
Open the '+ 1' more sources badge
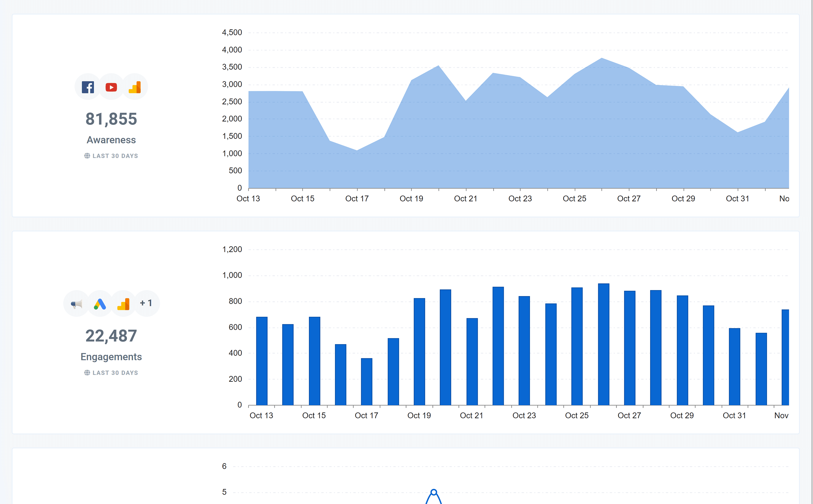[x=146, y=303]
